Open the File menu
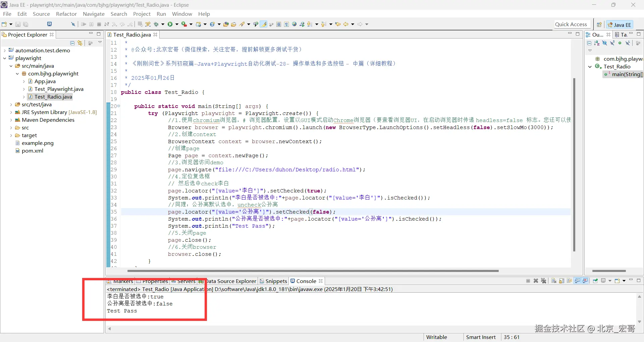The image size is (644, 342). pos(7,14)
